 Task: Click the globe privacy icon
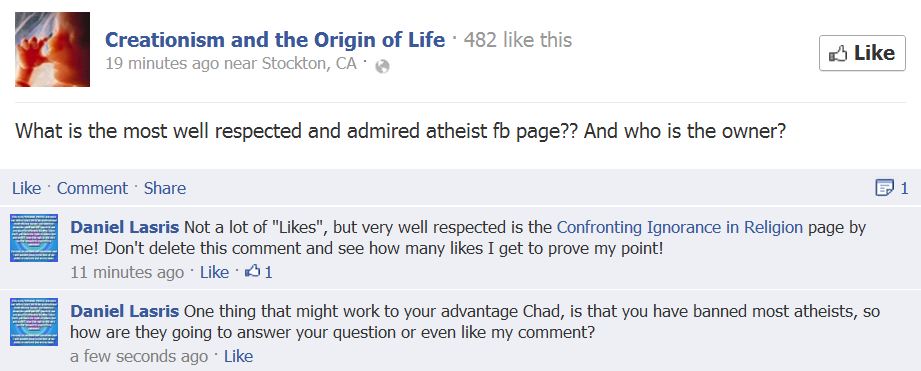click(x=382, y=66)
